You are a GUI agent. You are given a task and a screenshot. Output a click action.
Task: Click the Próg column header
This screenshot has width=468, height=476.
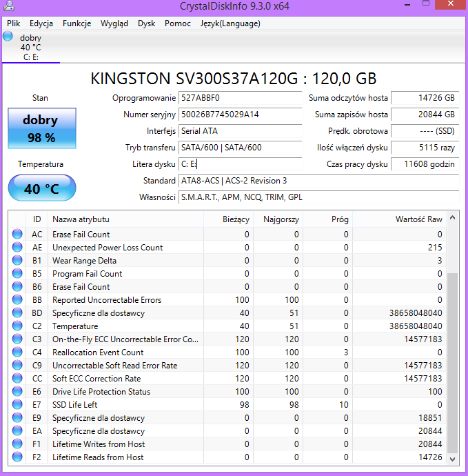[x=328, y=219]
